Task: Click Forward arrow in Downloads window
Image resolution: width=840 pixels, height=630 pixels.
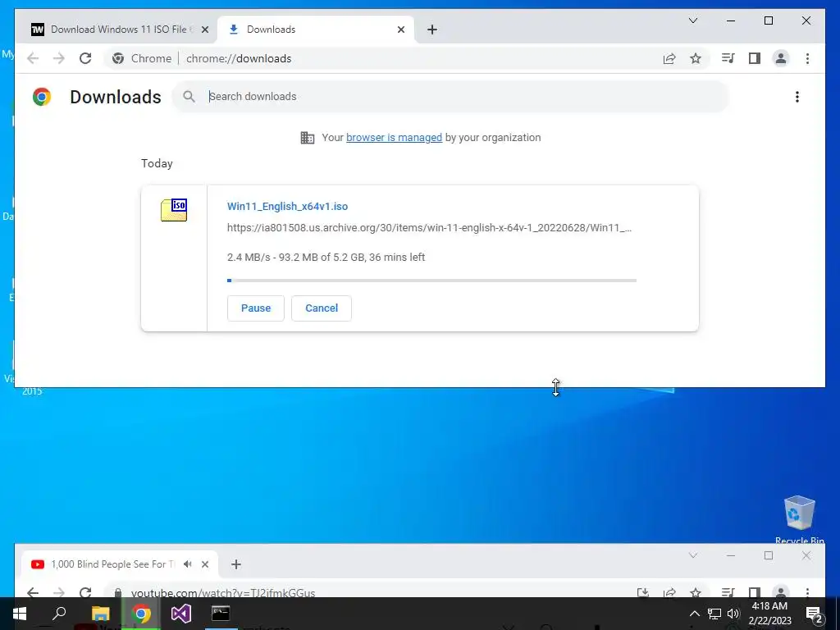Action: click(x=58, y=58)
